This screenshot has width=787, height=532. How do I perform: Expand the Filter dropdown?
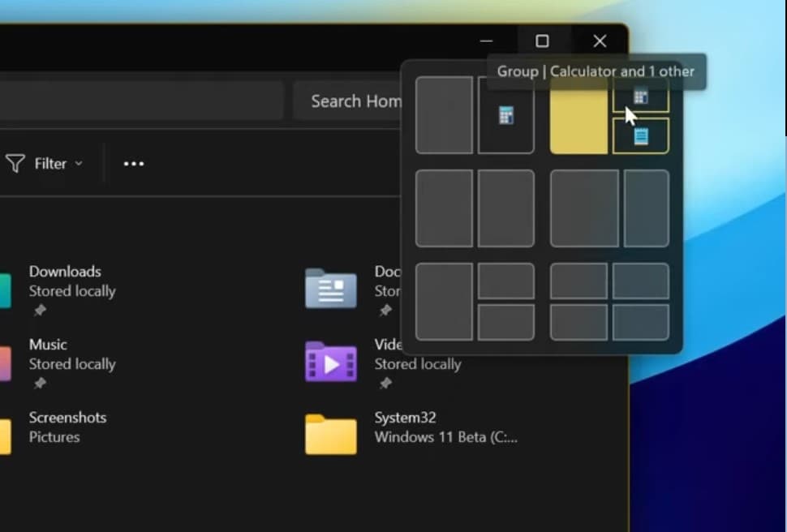pos(45,164)
